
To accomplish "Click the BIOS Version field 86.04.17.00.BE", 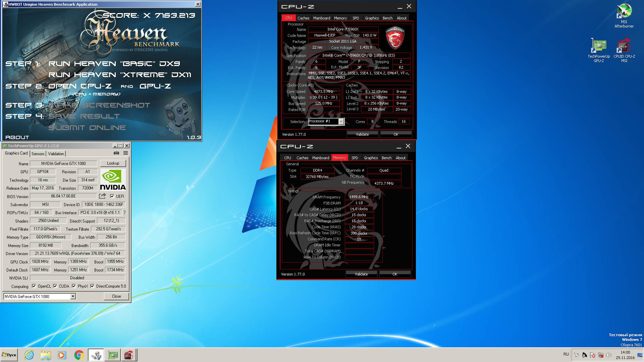I will click(63, 196).
